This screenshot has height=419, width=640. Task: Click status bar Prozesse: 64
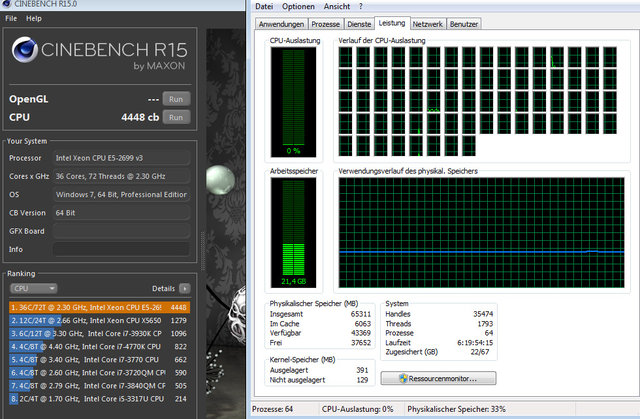coord(272,409)
